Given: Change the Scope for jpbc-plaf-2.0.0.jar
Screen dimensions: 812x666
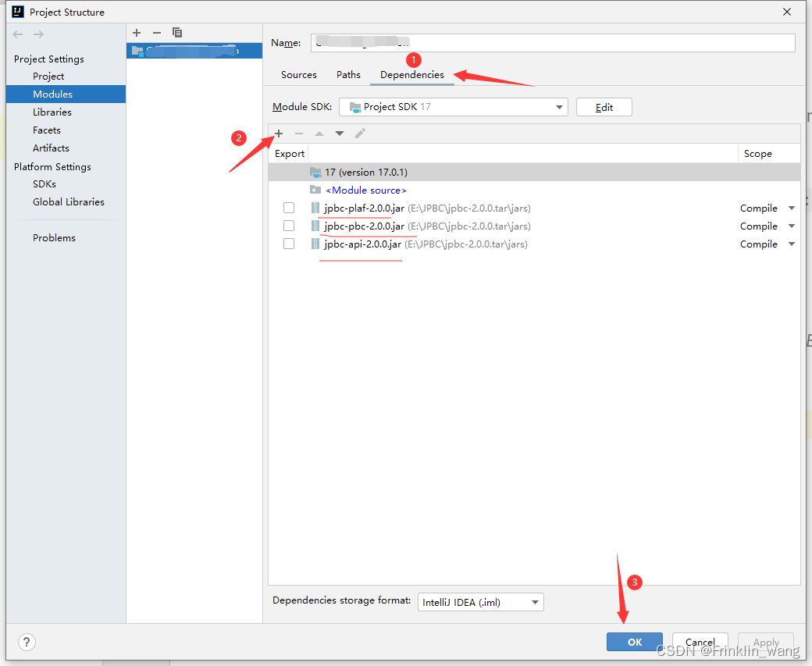Looking at the screenshot, I should pos(791,208).
